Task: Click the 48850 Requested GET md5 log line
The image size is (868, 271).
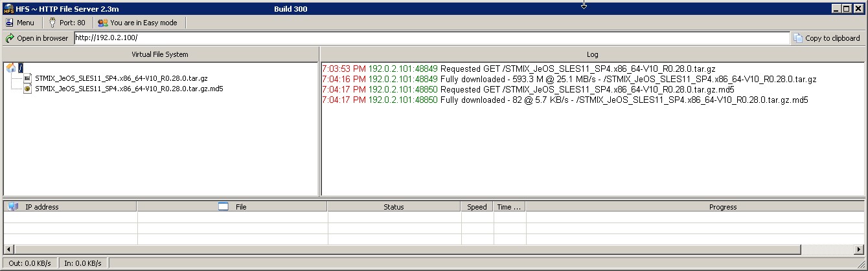Action: pyautogui.click(x=527, y=89)
